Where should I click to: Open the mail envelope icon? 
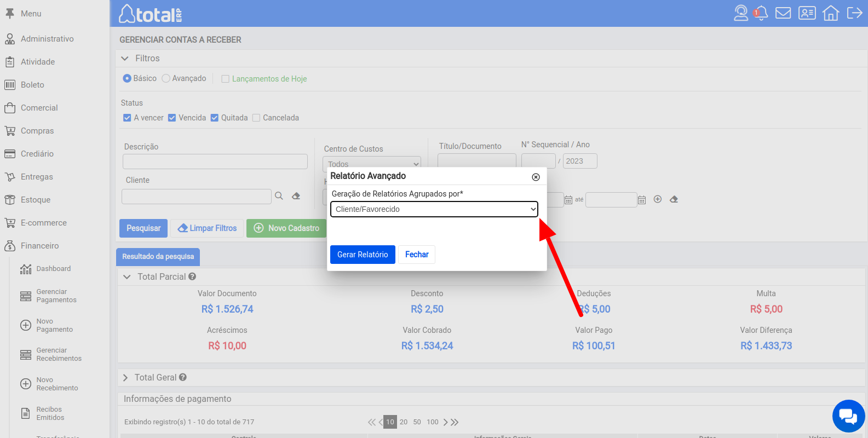(x=783, y=13)
